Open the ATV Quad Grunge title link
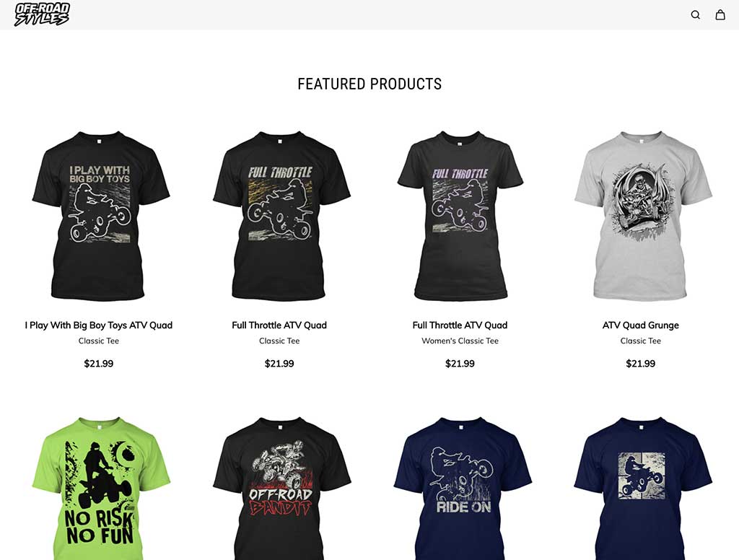739x560 pixels. [641, 325]
